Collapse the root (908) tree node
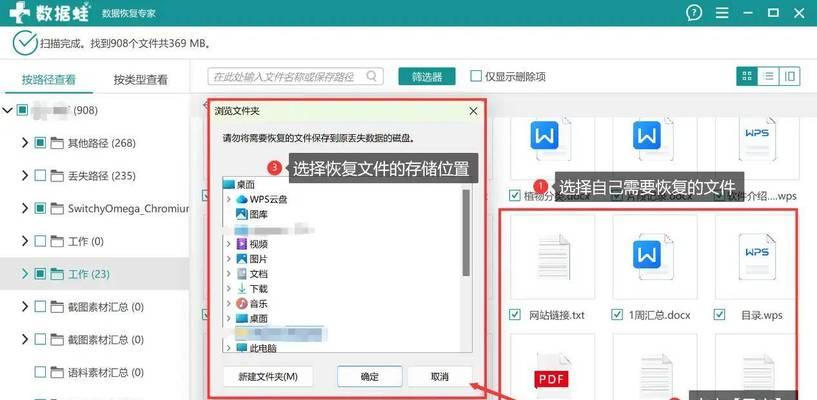Screen dimensions: 817x400 (x=7, y=110)
